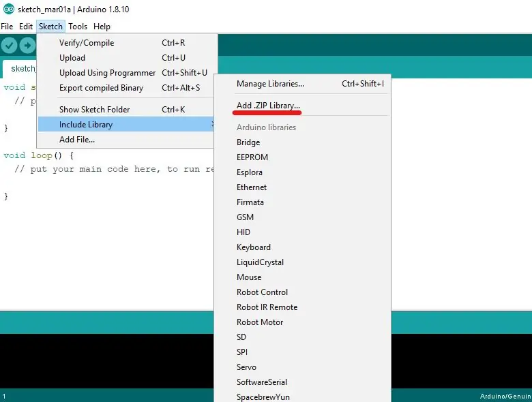The width and height of the screenshot is (532, 402).
Task: Include the Esplora library
Action: [303, 172]
